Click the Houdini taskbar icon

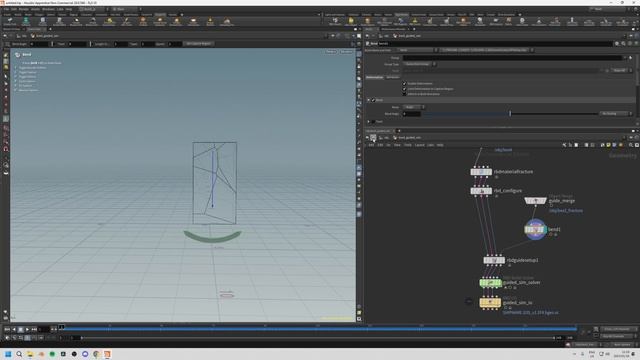pos(107,354)
